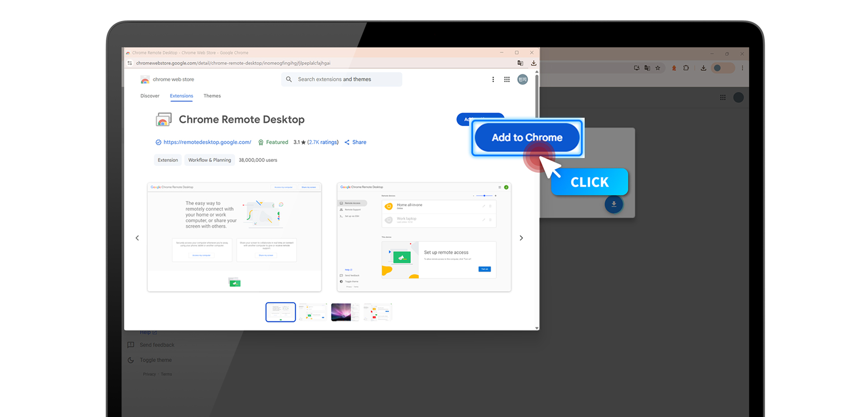Show the next screenshot with the right arrow
The image size is (868, 417).
(x=521, y=238)
